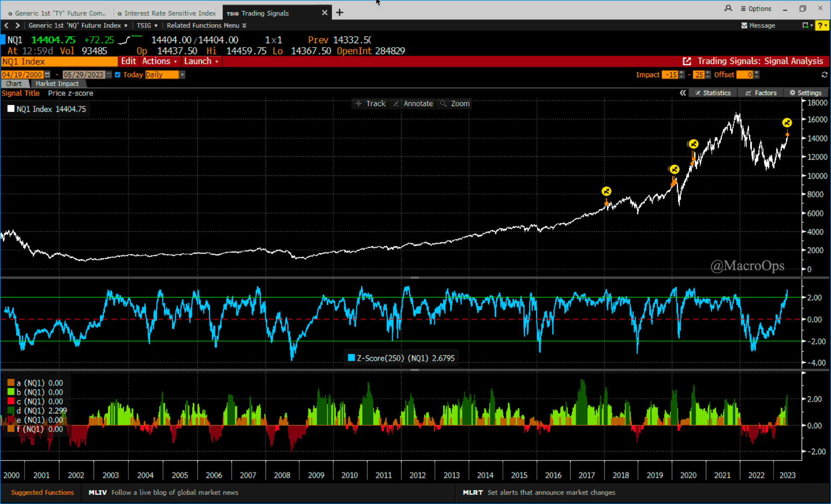The height and width of the screenshot is (504, 831).
Task: Switch to the Market Impact tab
Action: [x=57, y=84]
